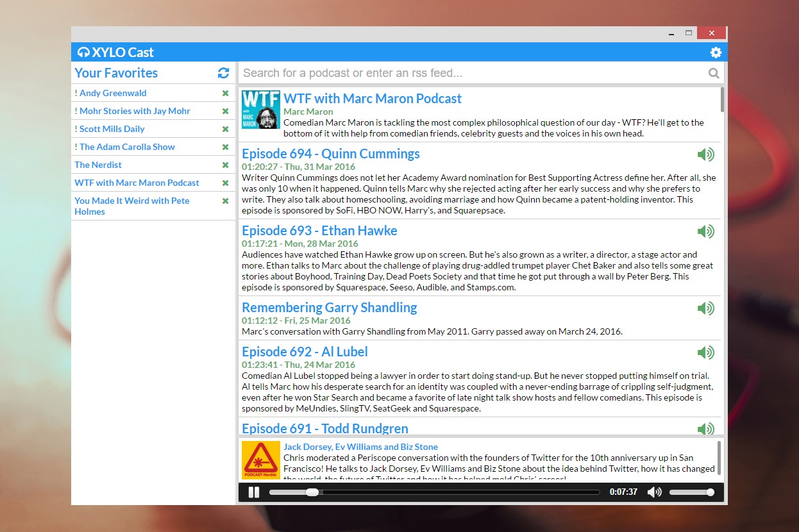Select The Adam Carolla Show favorite
The height and width of the screenshot is (532, 799).
125,147
